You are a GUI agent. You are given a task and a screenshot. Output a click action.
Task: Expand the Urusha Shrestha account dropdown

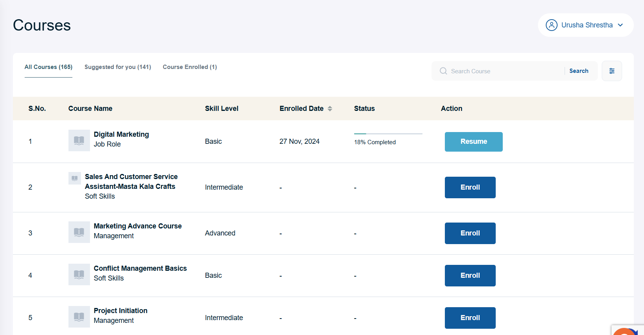(620, 25)
